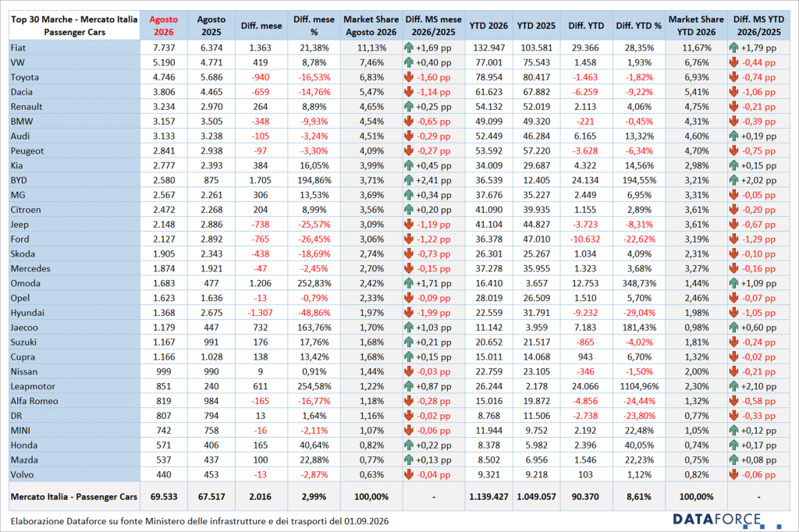Click the red arrow beside Jeep's -1,19 pp
This screenshot has width=799, height=532.
pos(409,224)
